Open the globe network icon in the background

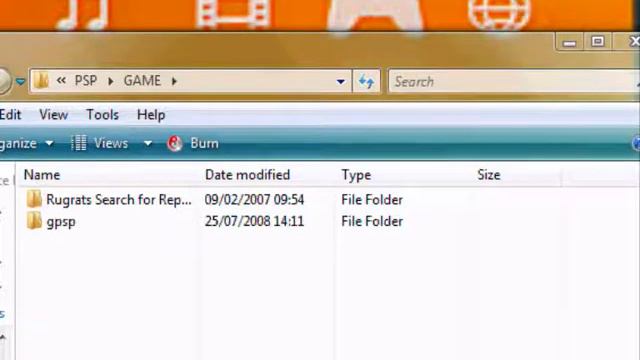pyautogui.click(x=499, y=15)
